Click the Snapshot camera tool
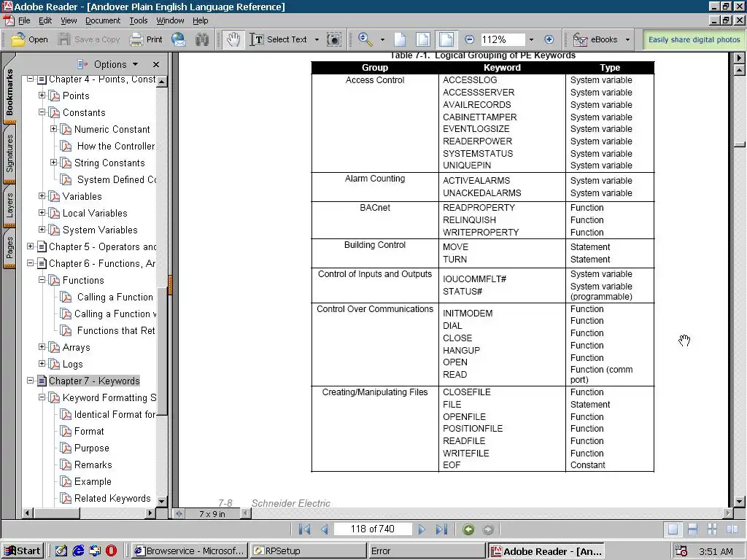Viewport: 747px width, 560px height. click(334, 39)
